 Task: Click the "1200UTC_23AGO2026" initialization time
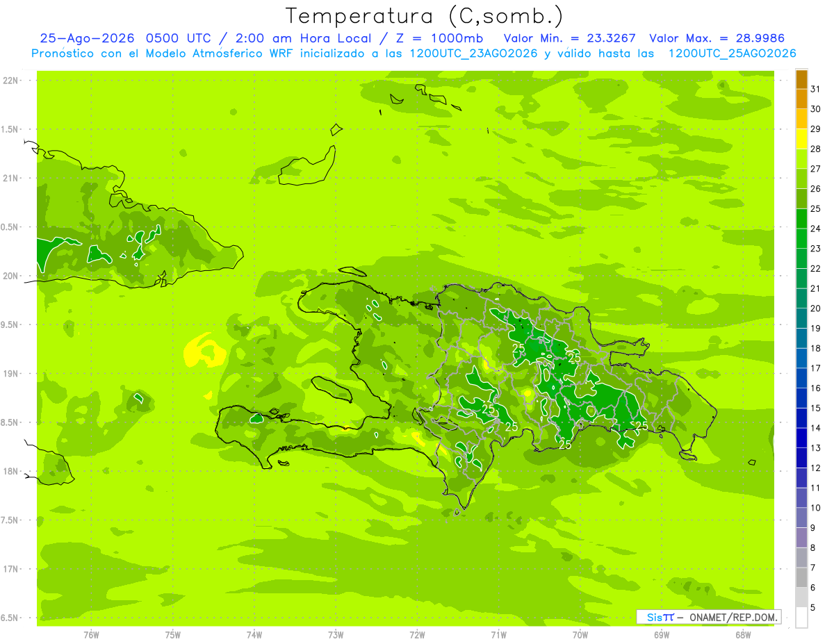click(x=475, y=53)
